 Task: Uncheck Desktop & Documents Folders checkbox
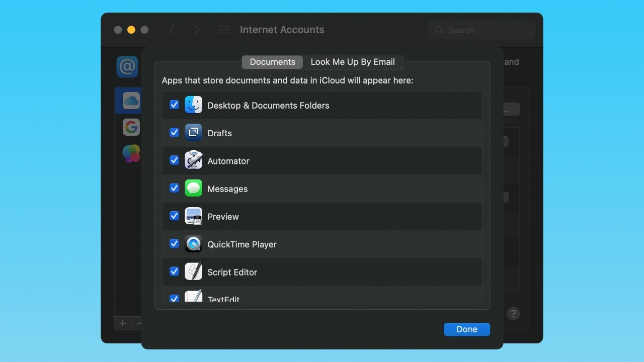(x=174, y=105)
